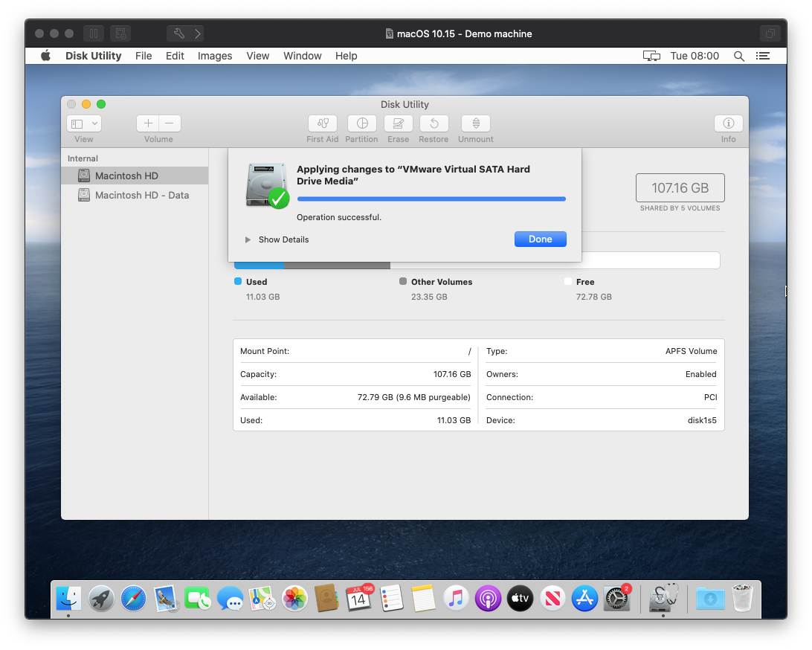Open Contacts from the Dock
812x650 pixels.
click(326, 599)
